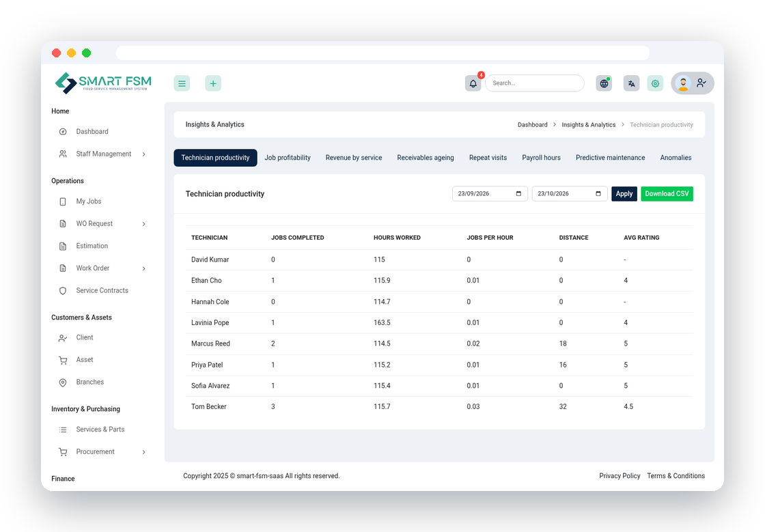
Task: Click the Estimation document icon
Action: 63,247
